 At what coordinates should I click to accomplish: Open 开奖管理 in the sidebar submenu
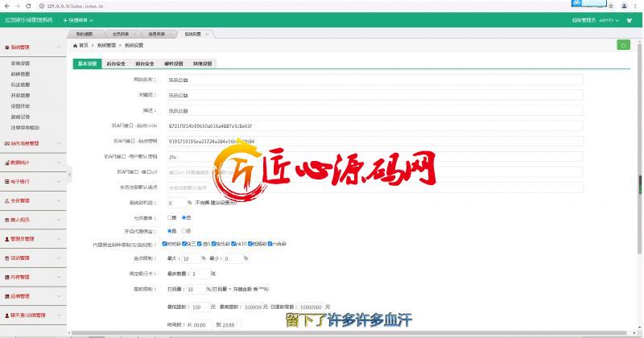click(21, 96)
